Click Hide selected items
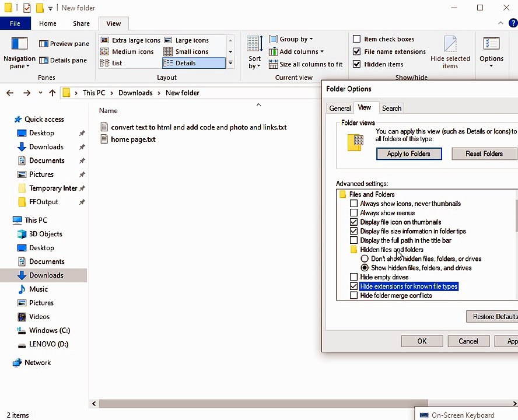 (x=450, y=53)
